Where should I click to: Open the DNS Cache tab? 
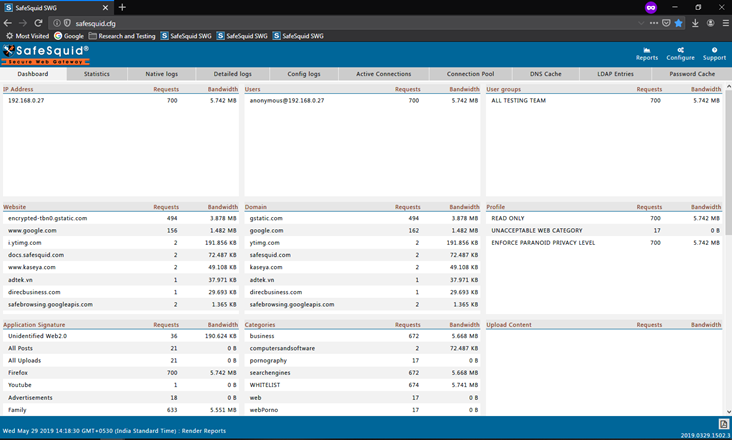click(545, 74)
